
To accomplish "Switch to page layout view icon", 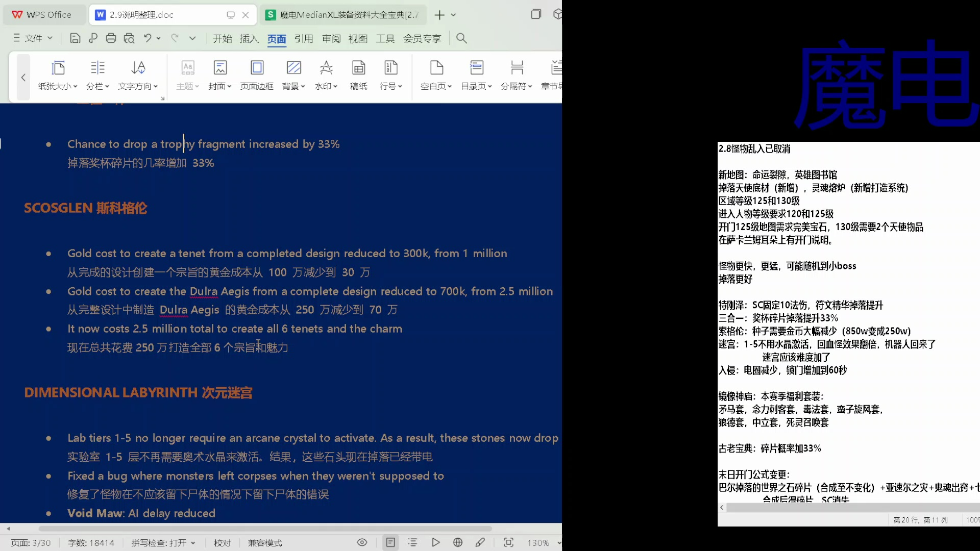I will coord(390,543).
